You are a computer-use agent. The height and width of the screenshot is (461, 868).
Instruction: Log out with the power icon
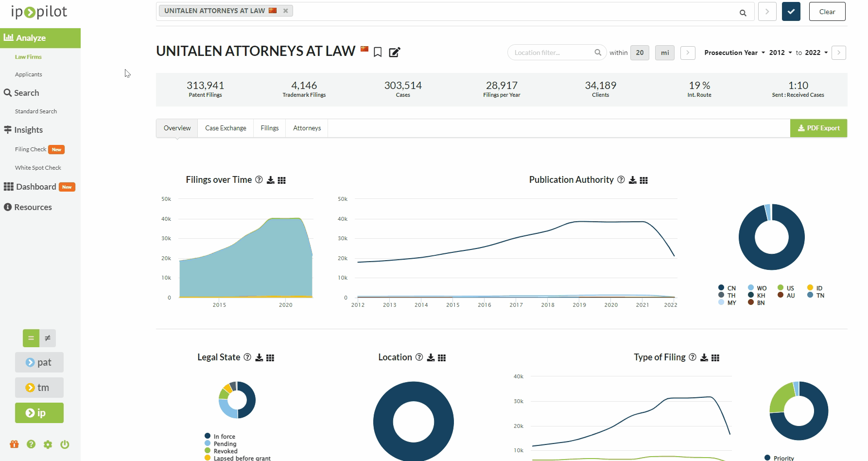[x=65, y=444]
